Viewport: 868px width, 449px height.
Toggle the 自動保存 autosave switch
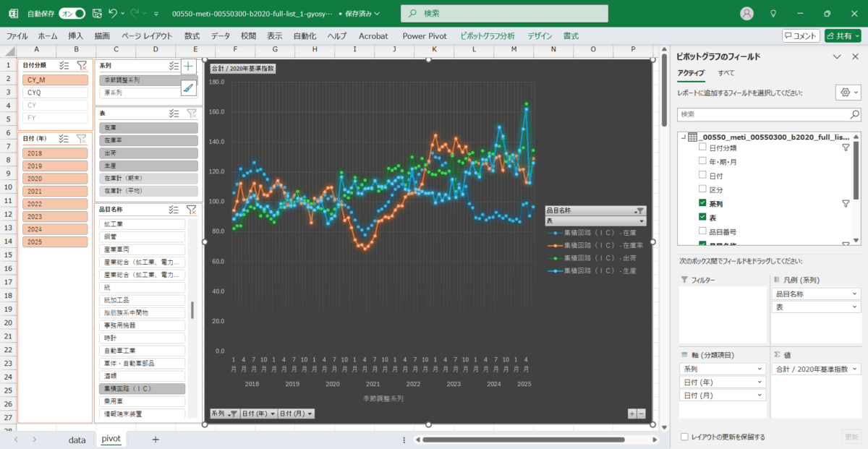72,13
